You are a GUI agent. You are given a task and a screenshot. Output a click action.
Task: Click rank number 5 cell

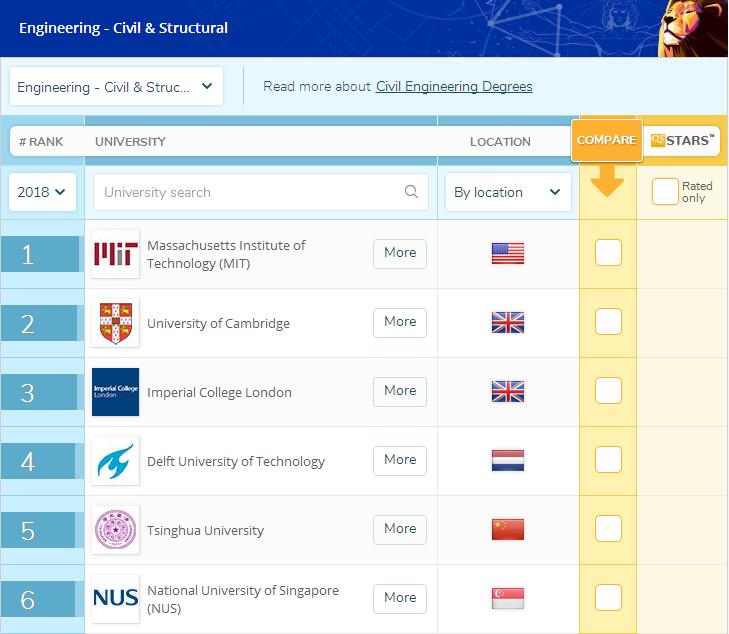coord(38,530)
